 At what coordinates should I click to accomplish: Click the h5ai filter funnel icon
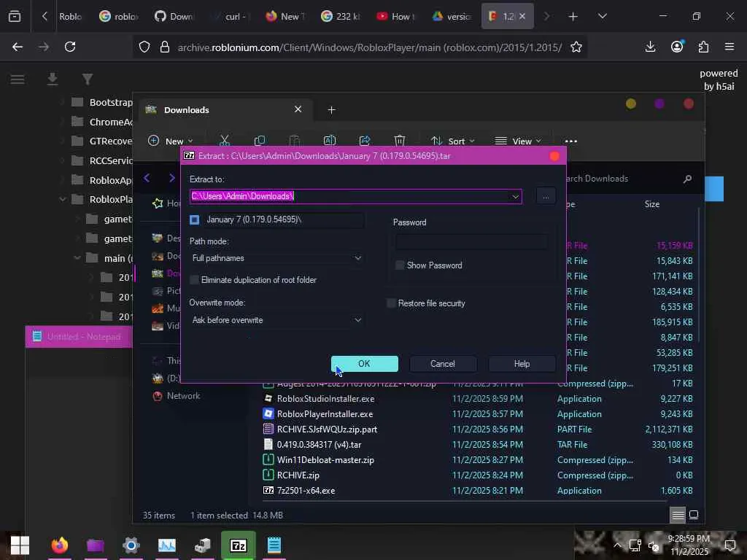[88, 79]
